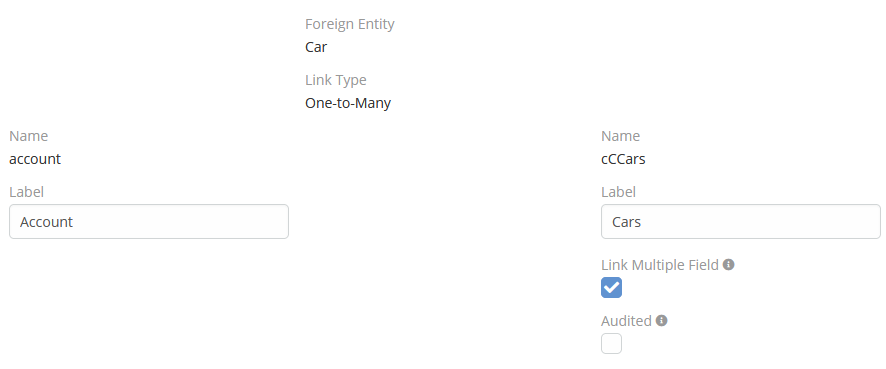This screenshot has height=369, width=886.
Task: Place cursor after Account text in field
Action: click(x=74, y=222)
